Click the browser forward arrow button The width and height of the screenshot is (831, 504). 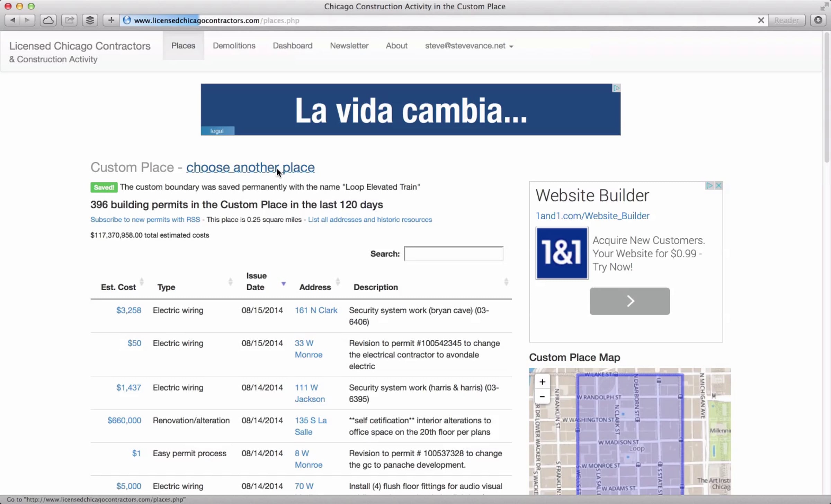27,20
